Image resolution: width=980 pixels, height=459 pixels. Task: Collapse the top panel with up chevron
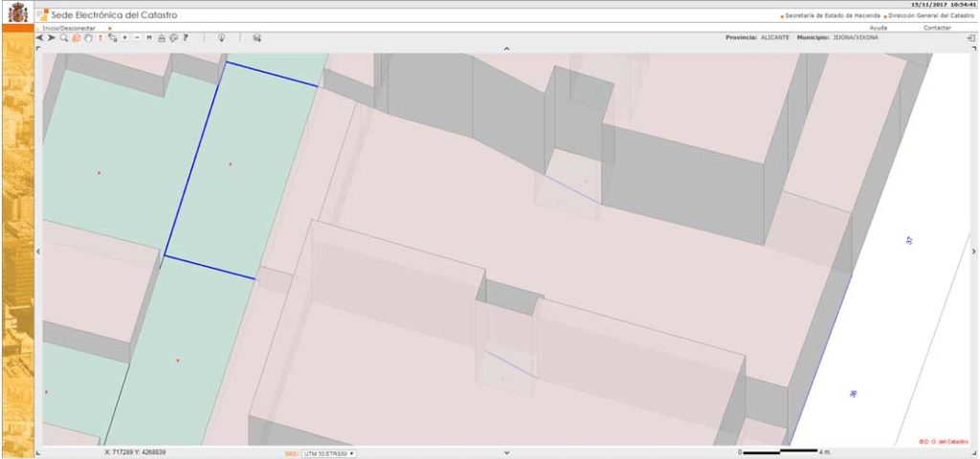(506, 48)
